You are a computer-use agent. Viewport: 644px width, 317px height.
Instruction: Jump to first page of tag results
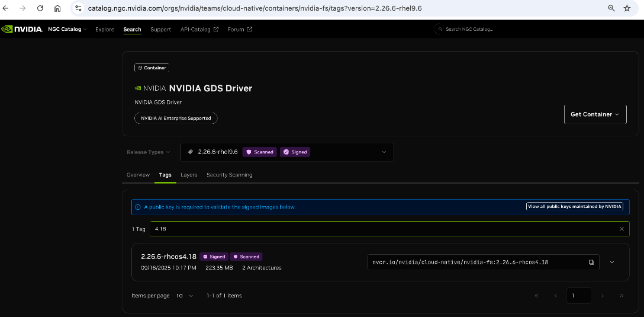[x=536, y=295]
